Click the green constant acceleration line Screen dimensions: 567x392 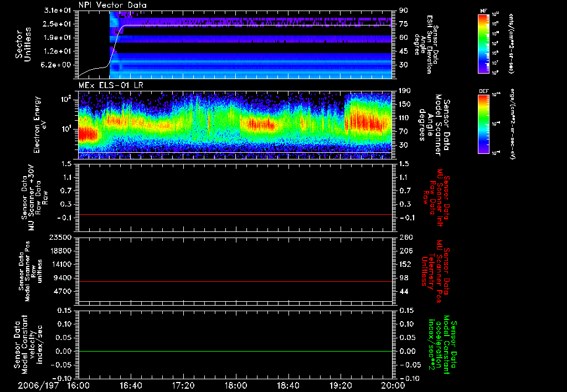click(235, 351)
